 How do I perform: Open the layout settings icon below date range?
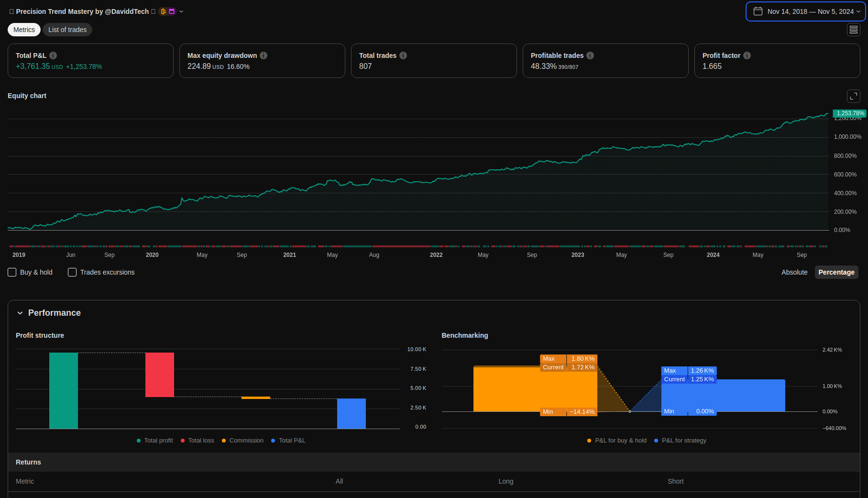pos(853,30)
